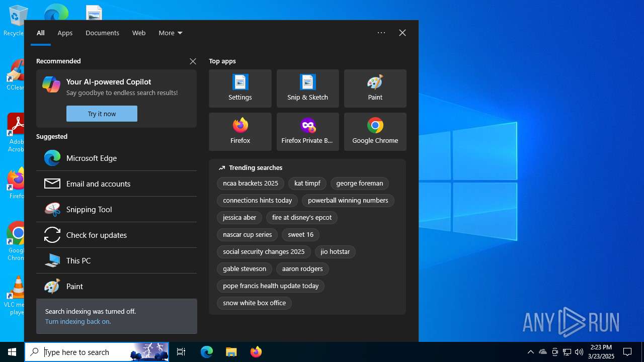Search jio hotstar trending
644x362 pixels.
tap(335, 252)
